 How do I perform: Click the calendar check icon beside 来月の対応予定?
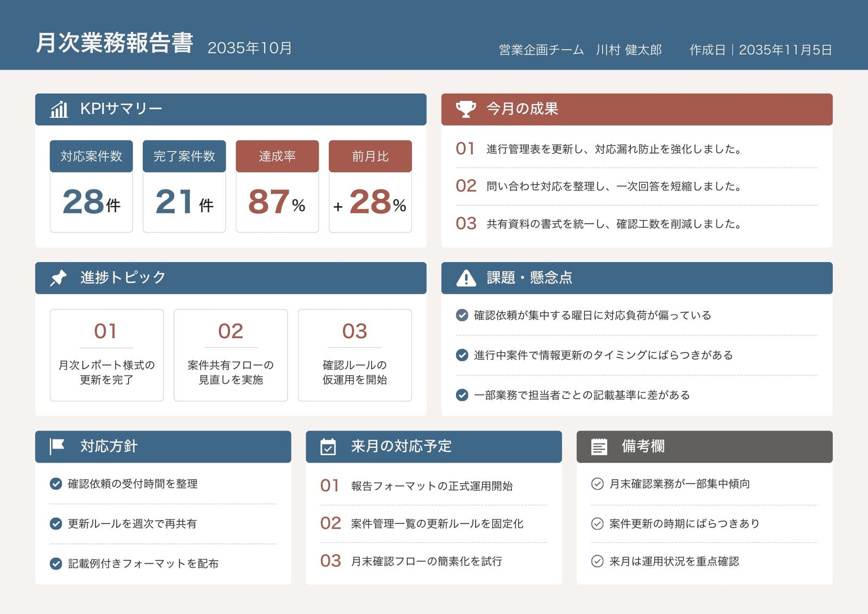[x=328, y=447]
